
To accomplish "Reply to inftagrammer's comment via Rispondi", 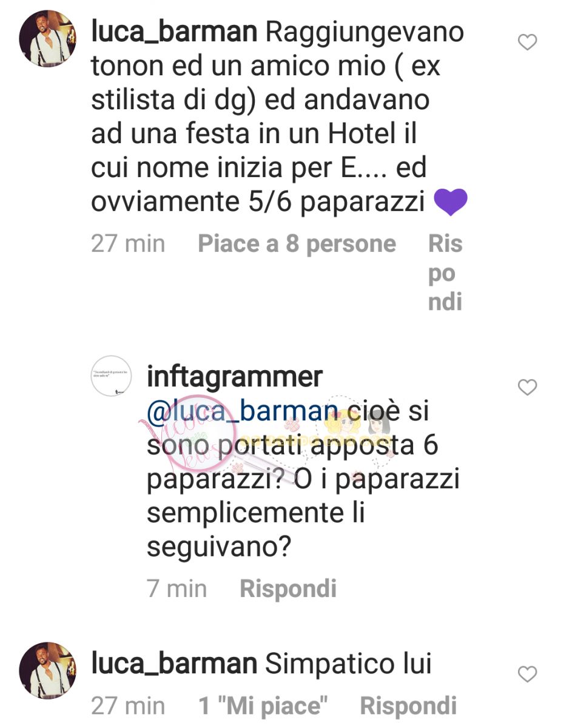I will [288, 588].
